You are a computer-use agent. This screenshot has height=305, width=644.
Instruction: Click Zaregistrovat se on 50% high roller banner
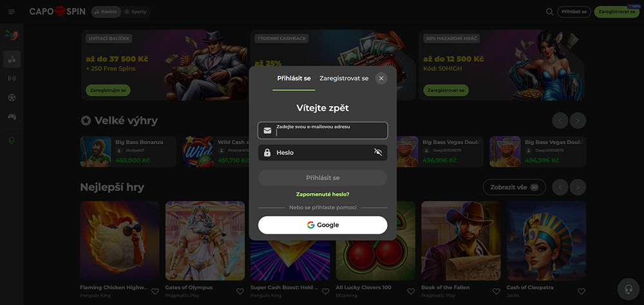coord(446,90)
